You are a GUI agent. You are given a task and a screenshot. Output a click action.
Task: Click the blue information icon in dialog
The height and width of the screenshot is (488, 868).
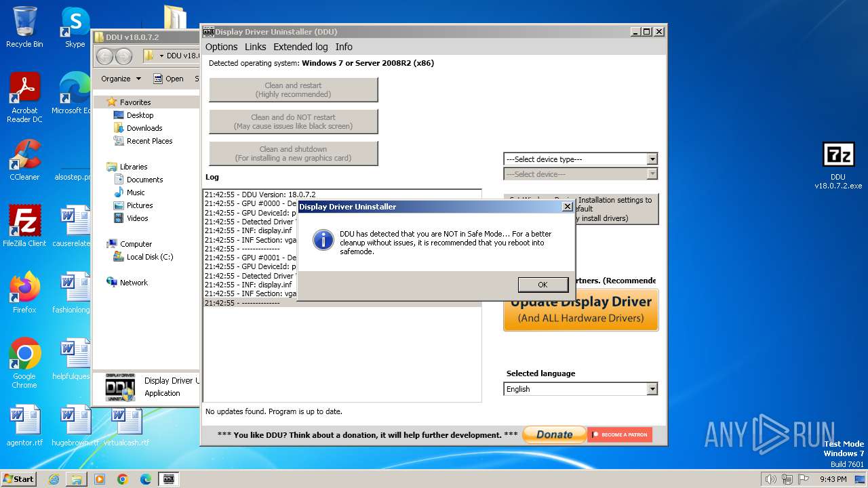[323, 239]
